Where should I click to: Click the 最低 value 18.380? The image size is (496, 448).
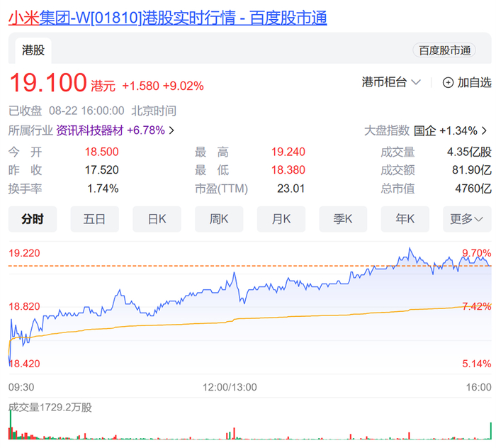point(288,170)
